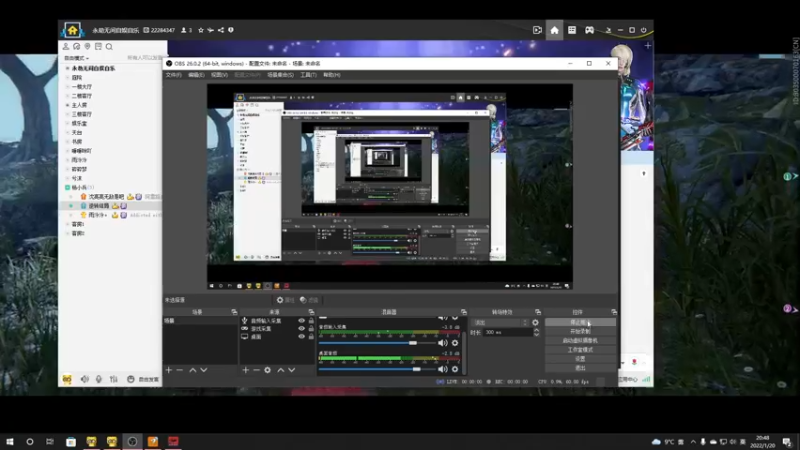This screenshot has height=450, width=800.
Task: Move source down in Sources panel
Action: [291, 370]
